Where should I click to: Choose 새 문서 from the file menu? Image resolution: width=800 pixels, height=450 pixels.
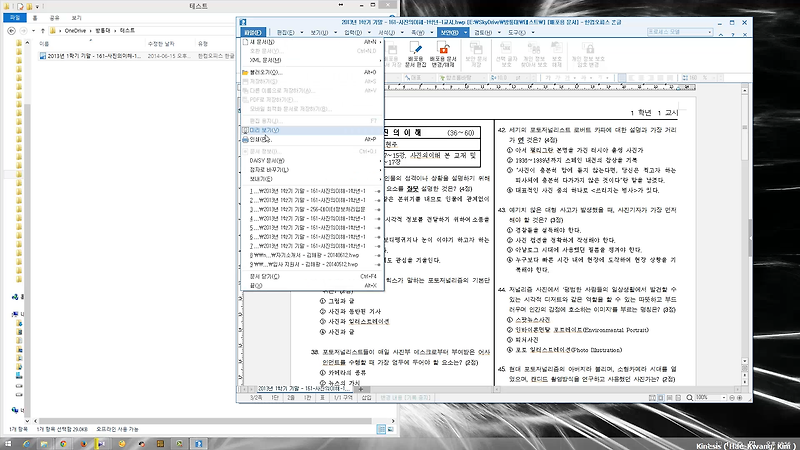click(x=312, y=42)
